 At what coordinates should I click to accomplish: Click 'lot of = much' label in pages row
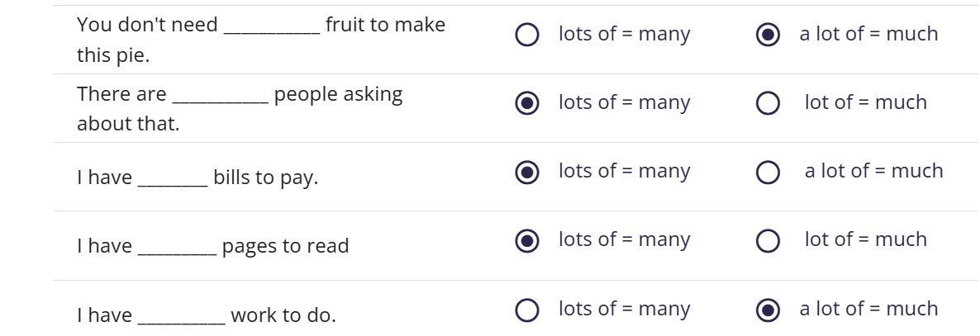tap(866, 239)
